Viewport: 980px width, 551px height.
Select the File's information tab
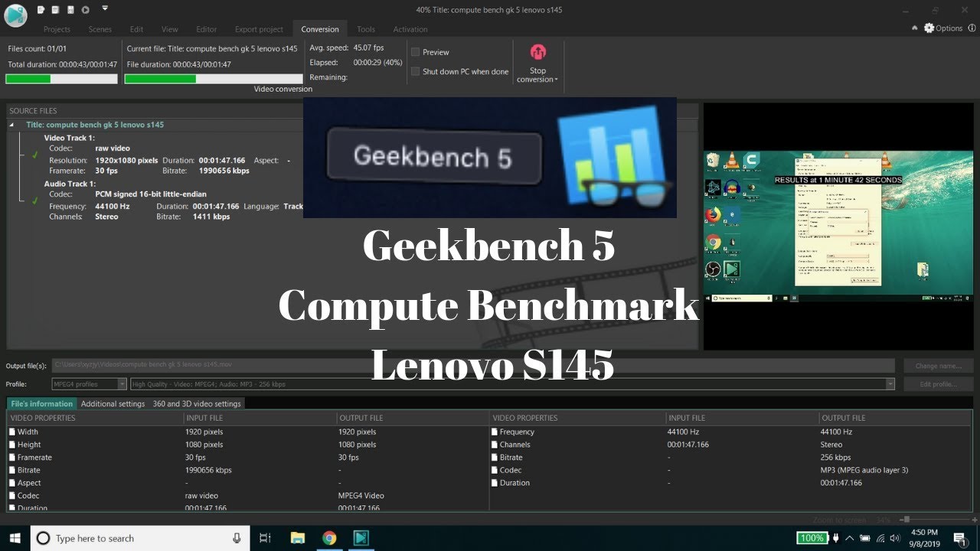(x=42, y=403)
